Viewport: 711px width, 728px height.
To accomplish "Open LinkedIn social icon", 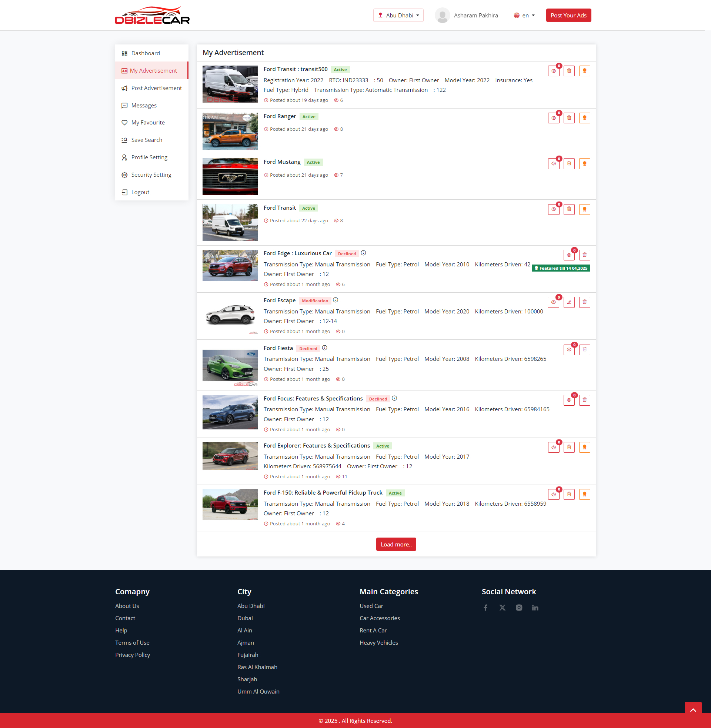I will [x=535, y=608].
